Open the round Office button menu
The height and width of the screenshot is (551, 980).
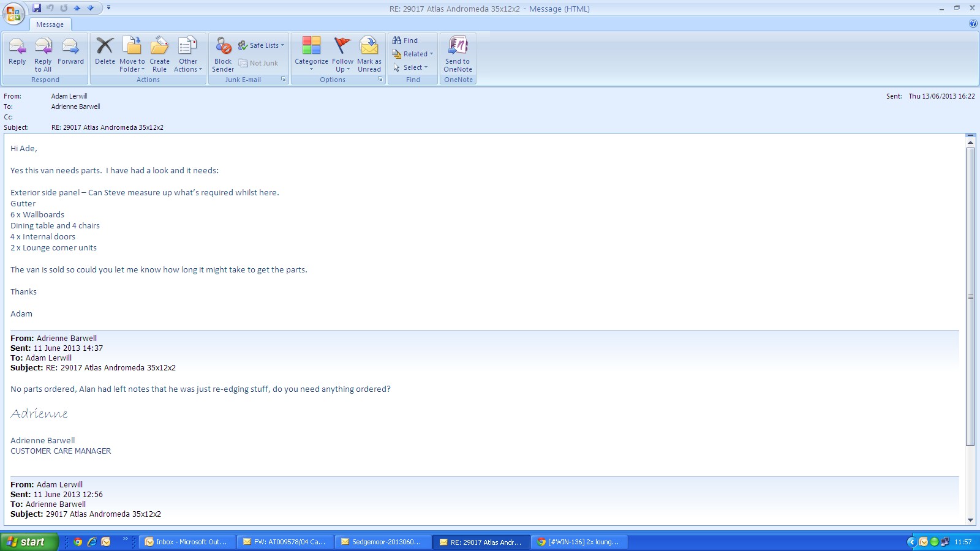(13, 13)
